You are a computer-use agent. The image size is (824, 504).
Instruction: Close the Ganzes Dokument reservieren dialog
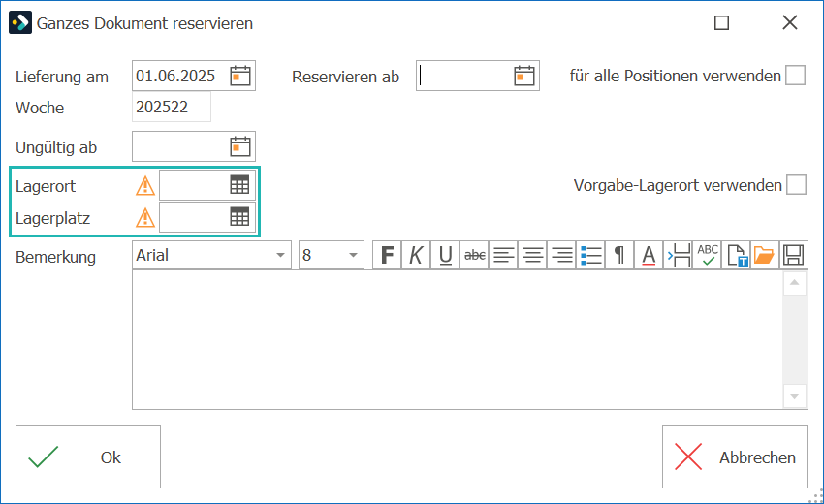click(790, 22)
